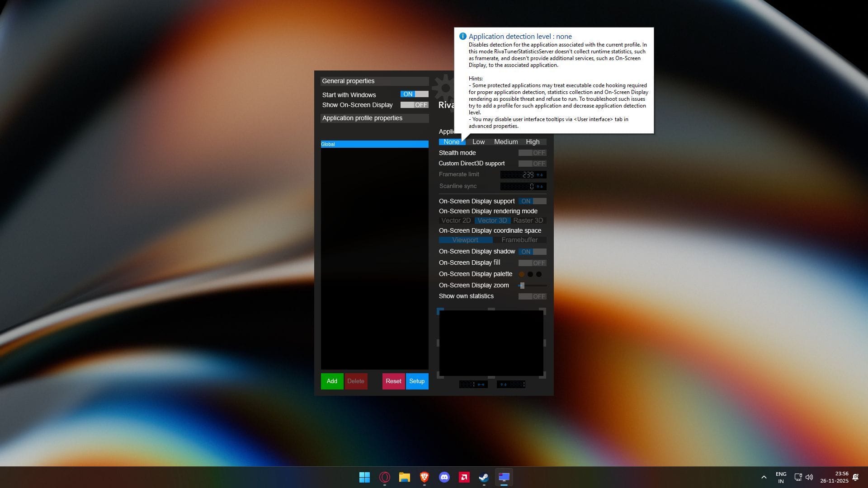Click the info icon in the detection tooltip
The height and width of the screenshot is (488, 868).
point(462,36)
